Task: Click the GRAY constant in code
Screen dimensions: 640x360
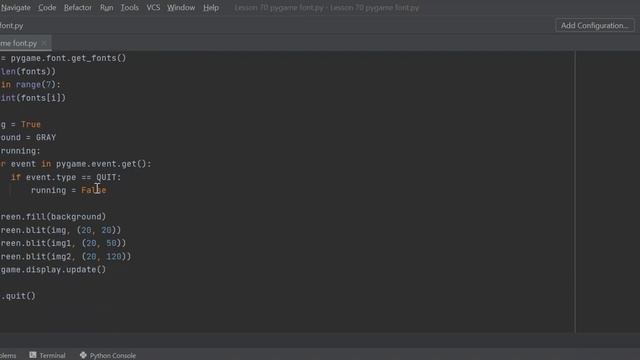Action: click(x=46, y=138)
